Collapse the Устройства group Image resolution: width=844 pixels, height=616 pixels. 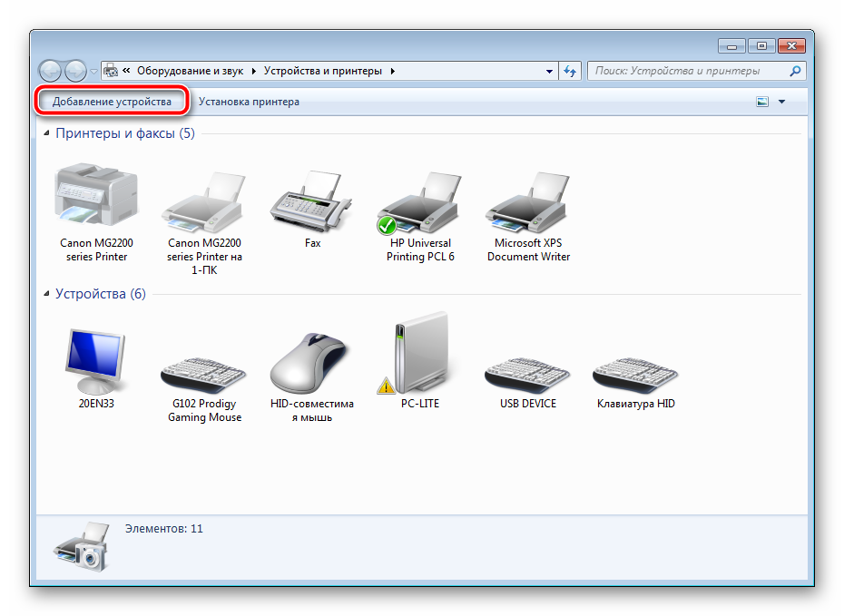click(x=47, y=295)
